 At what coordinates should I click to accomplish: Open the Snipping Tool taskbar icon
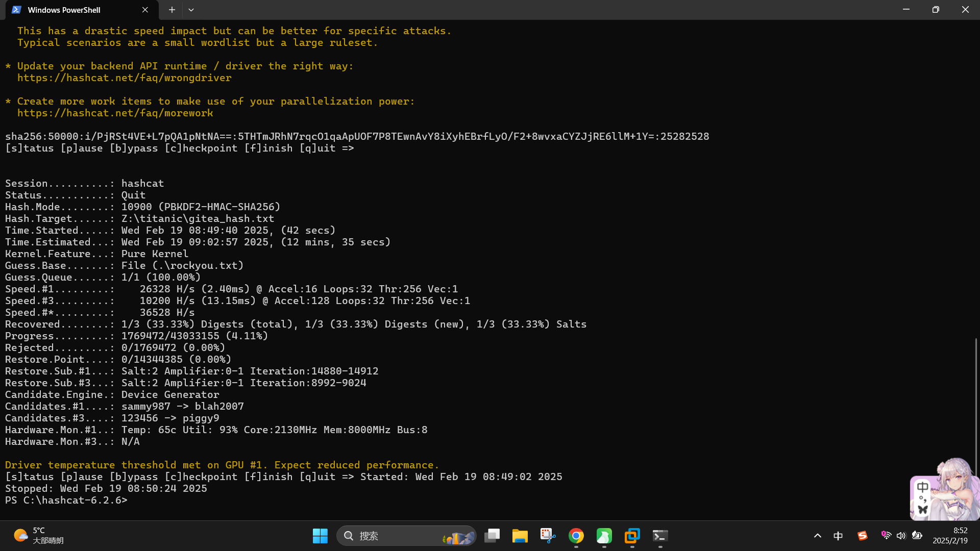pyautogui.click(x=548, y=536)
